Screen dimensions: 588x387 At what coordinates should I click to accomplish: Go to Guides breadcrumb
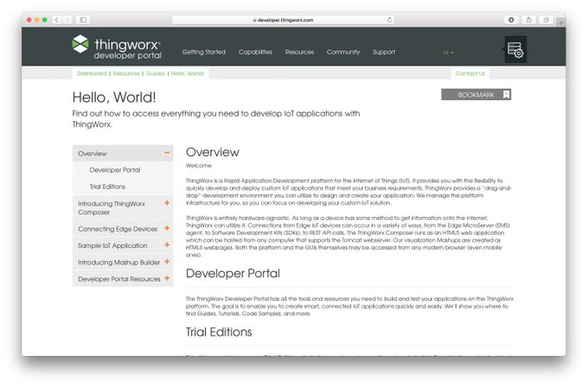pyautogui.click(x=156, y=73)
